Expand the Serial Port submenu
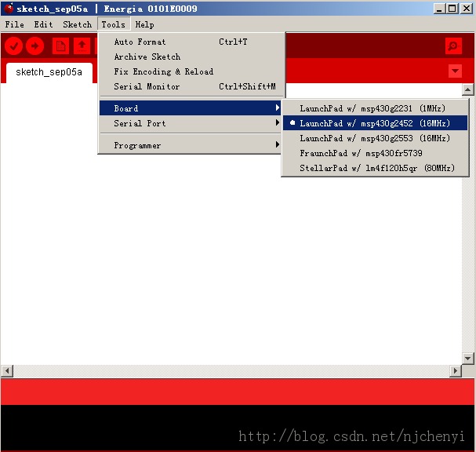This screenshot has width=476, height=452. tap(191, 123)
